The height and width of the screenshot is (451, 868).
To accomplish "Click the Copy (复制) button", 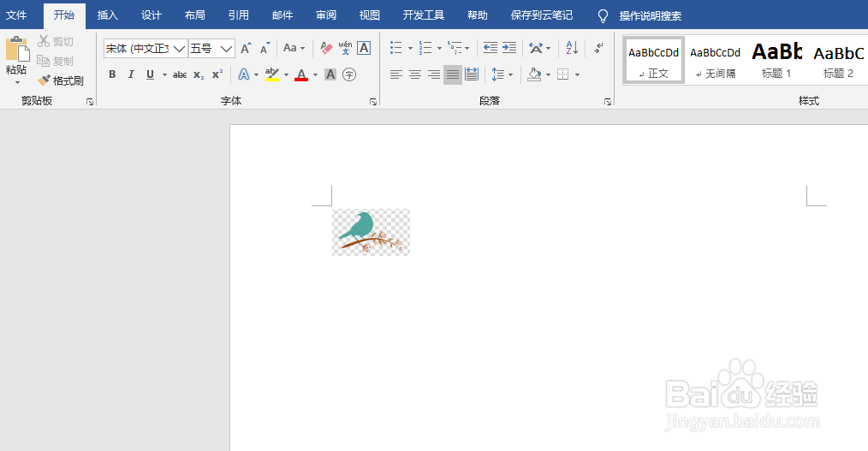I will (56, 61).
